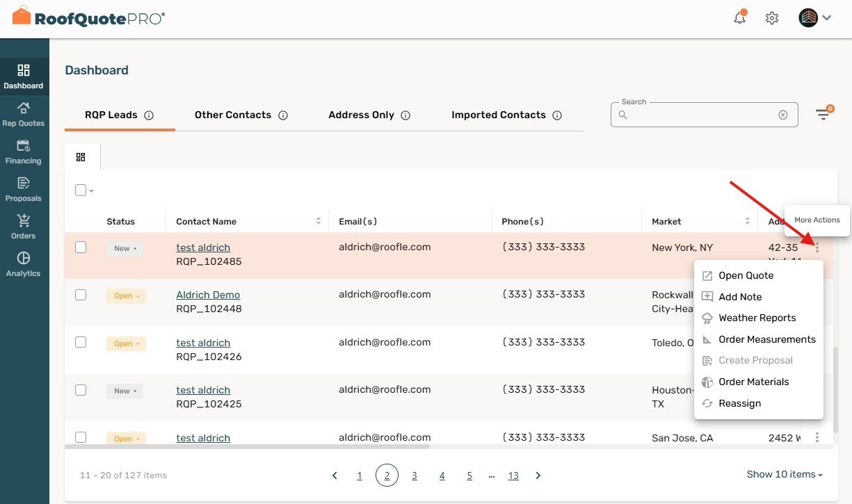Open the settings gear icon

pos(771,18)
